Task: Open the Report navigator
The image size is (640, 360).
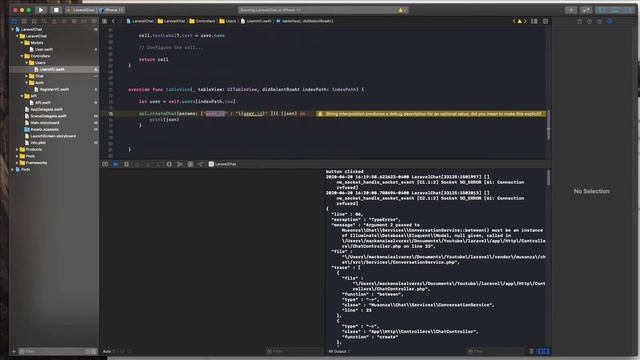Action: pyautogui.click(x=94, y=21)
